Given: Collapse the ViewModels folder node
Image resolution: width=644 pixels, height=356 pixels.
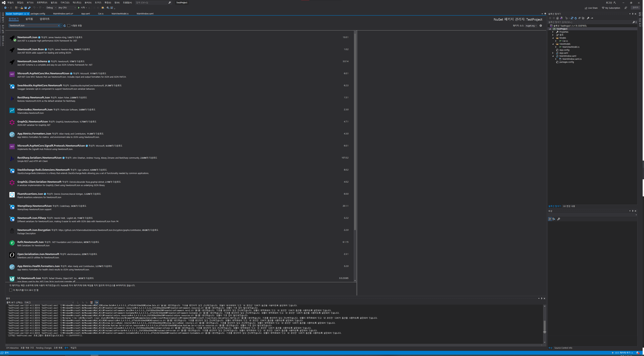Looking at the screenshot, I should tap(553, 44).
